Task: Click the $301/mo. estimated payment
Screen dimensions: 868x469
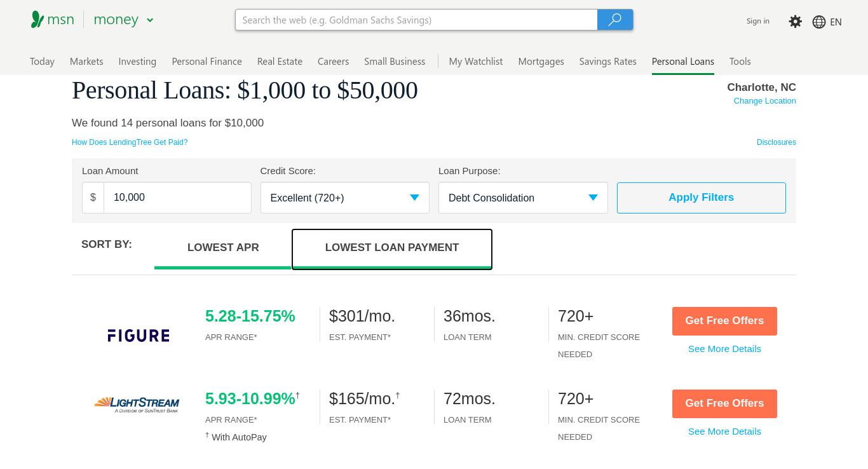Action: (x=362, y=316)
